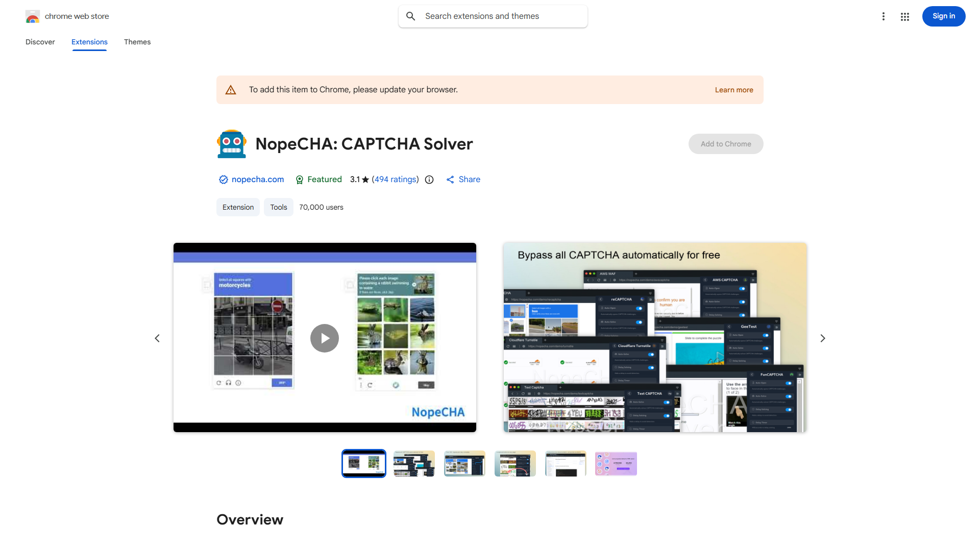Viewport: 980px width, 551px height.
Task: Click the chrome web store logo
Action: 33,16
